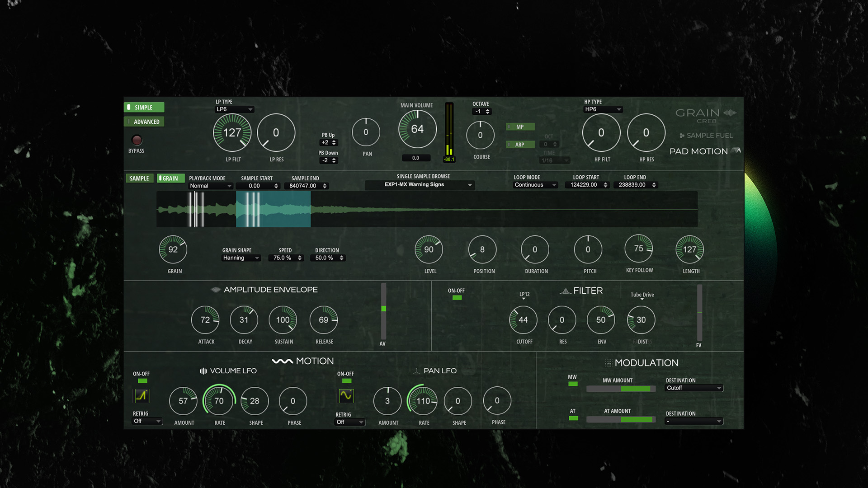Click the Pan LFO sine wave icon
This screenshot has width=868, height=488.
(x=346, y=395)
